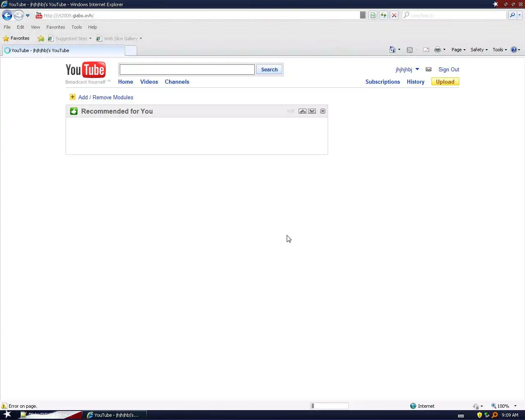Click the status bar page-loading progress bar
The width and height of the screenshot is (525, 420).
click(329, 406)
